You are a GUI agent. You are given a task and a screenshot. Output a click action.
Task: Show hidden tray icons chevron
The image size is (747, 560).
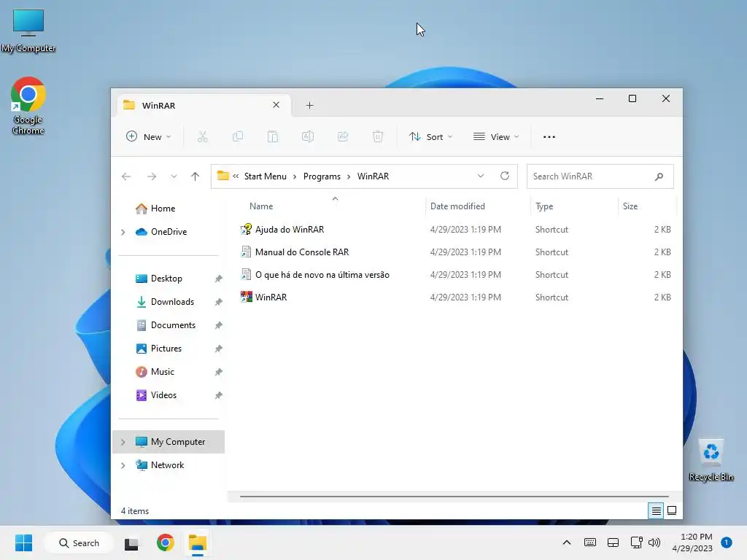click(566, 542)
